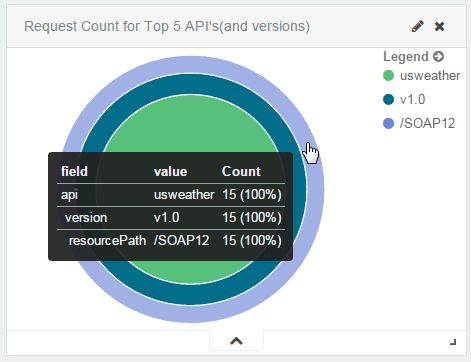
Task: Click the resize handle at panel corner
Action: [x=453, y=342]
